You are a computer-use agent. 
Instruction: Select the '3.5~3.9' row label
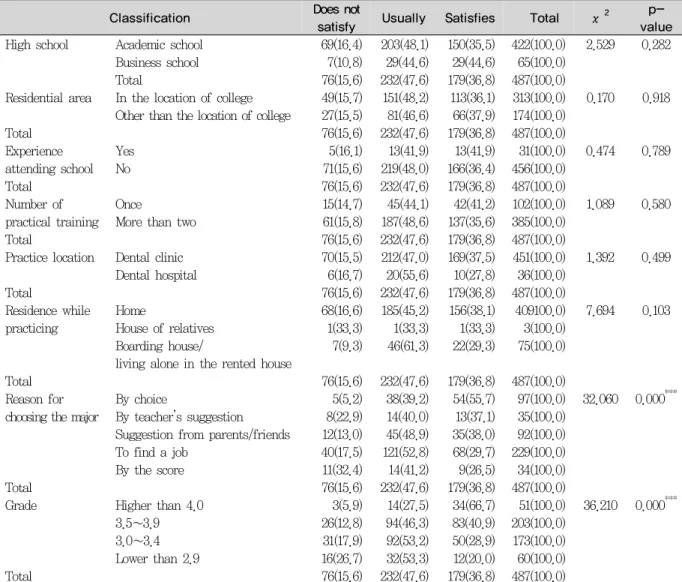(137, 524)
